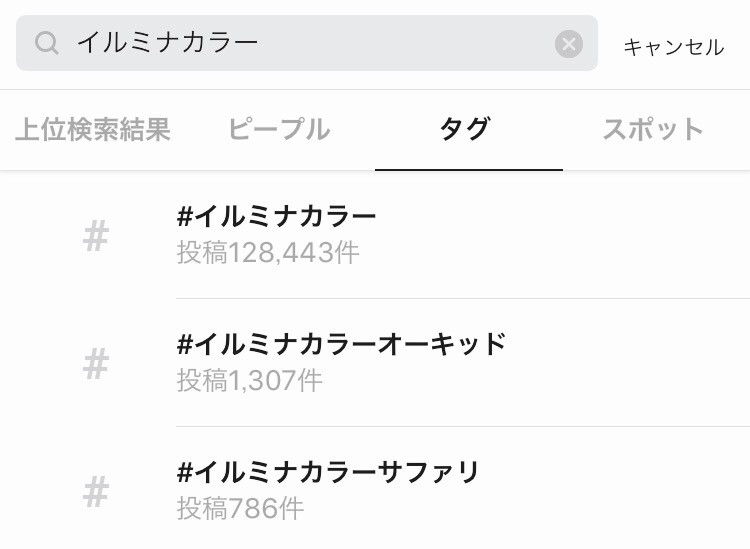Screen dimensions: 750x549
Task: Go to the スポット tab
Action: [653, 129]
